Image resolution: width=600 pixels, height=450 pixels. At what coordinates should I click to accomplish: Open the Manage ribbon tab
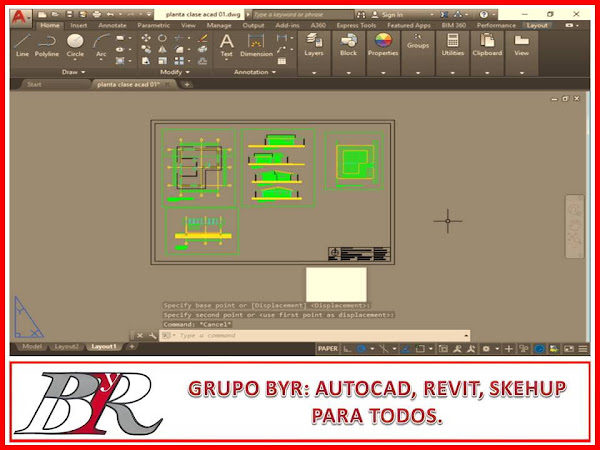point(219,25)
